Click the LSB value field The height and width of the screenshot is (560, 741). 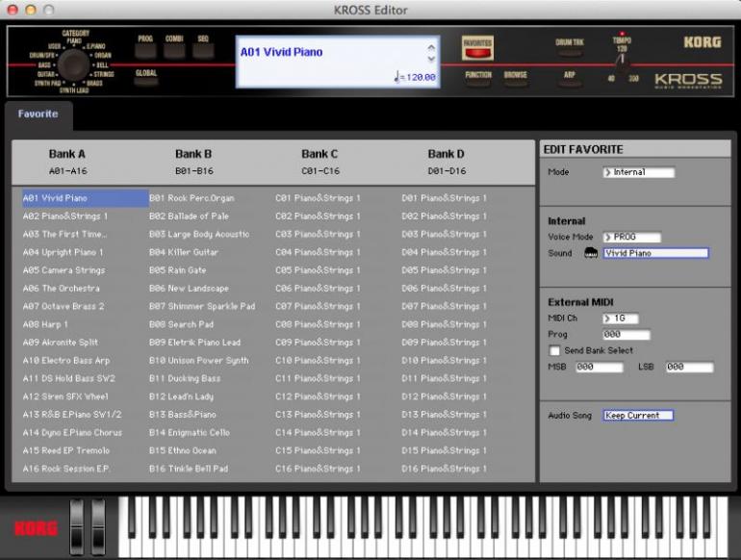click(689, 367)
